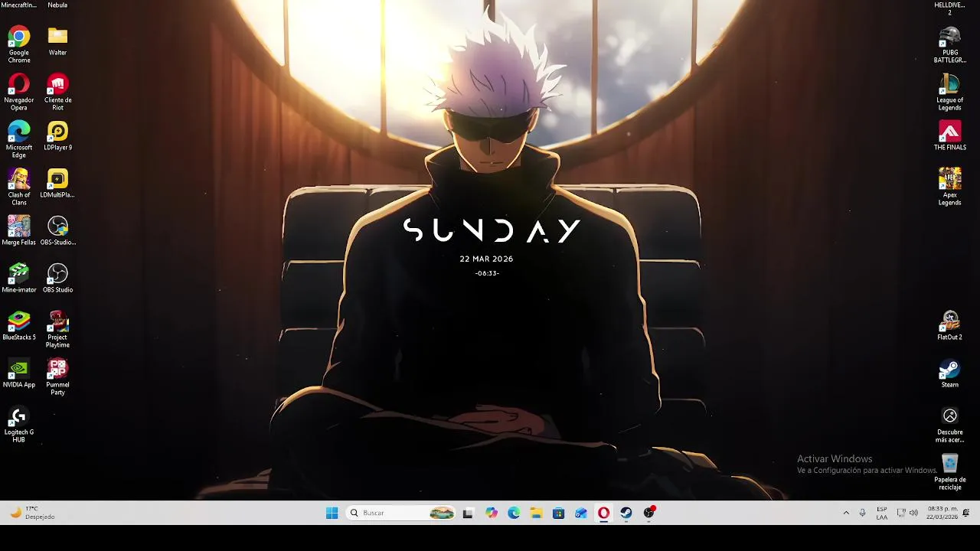Image resolution: width=980 pixels, height=551 pixels.
Task: Open File Explorer from the taskbar
Action: point(536,513)
